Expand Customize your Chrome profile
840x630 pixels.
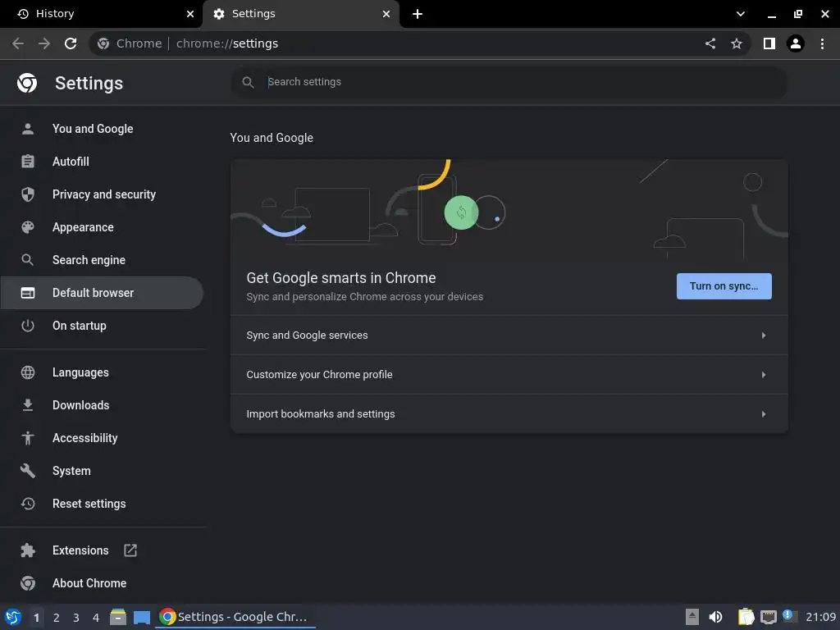click(509, 374)
